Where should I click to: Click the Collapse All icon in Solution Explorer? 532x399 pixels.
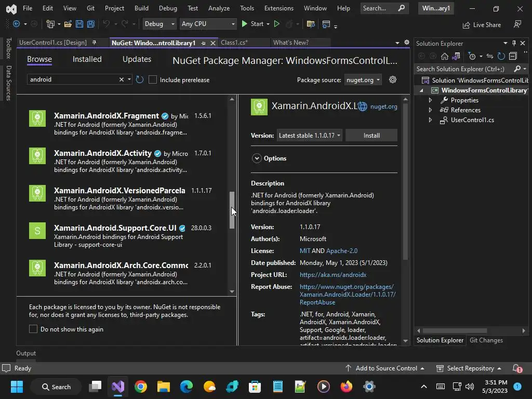pos(513,56)
